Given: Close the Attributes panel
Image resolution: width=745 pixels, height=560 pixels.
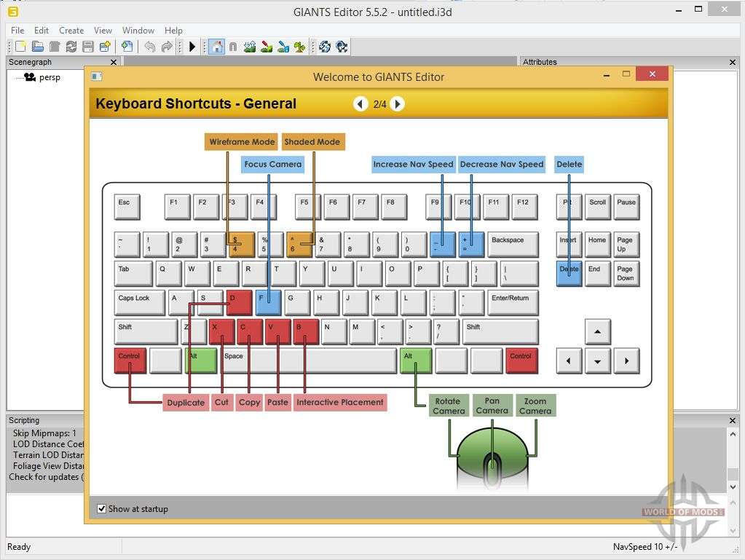Looking at the screenshot, I should coord(732,62).
